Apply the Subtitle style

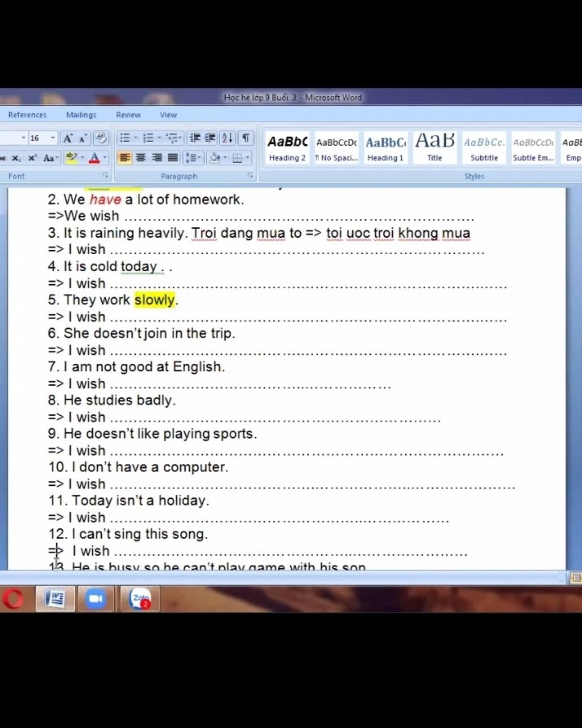(484, 148)
